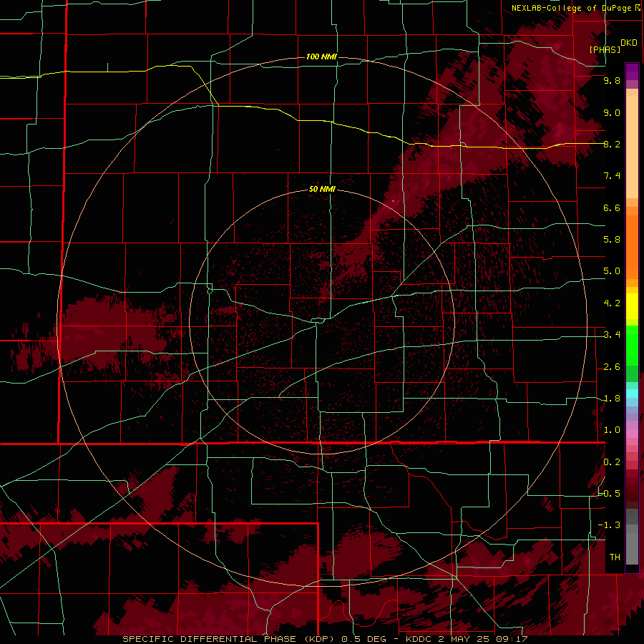Click the 100 NMI range ring label
644x644 pixels.
click(x=321, y=57)
